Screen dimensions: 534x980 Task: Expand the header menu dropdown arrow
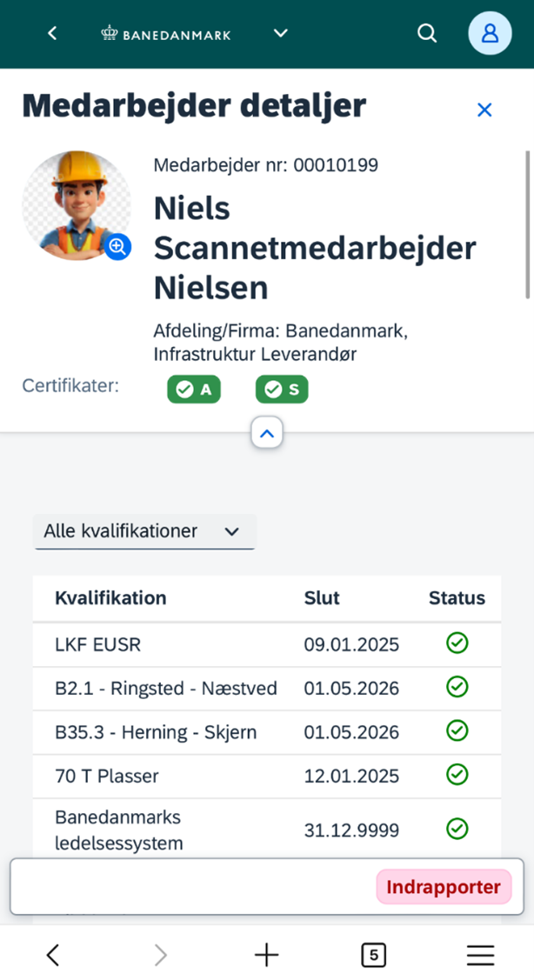point(280,34)
